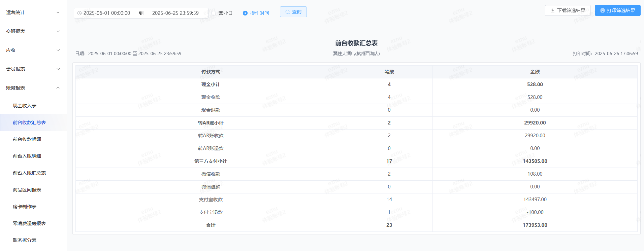Click the 143505.00 subtotal amount
The width and height of the screenshot is (644, 251).
click(x=535, y=161)
